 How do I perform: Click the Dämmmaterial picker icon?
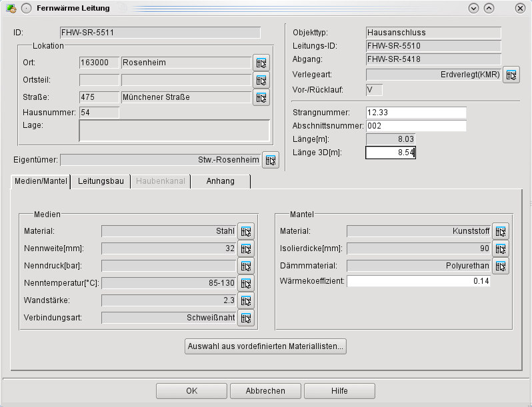point(501,266)
